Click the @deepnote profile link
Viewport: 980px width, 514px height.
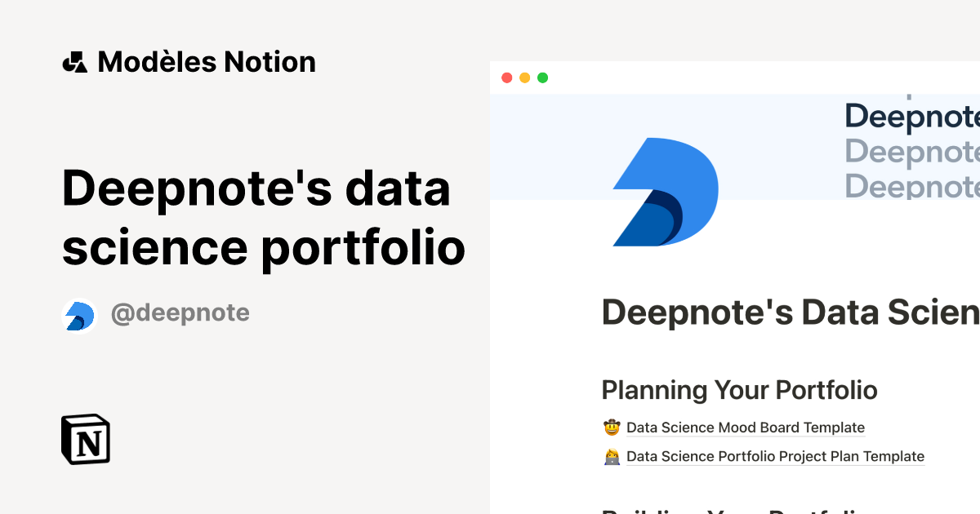click(180, 312)
